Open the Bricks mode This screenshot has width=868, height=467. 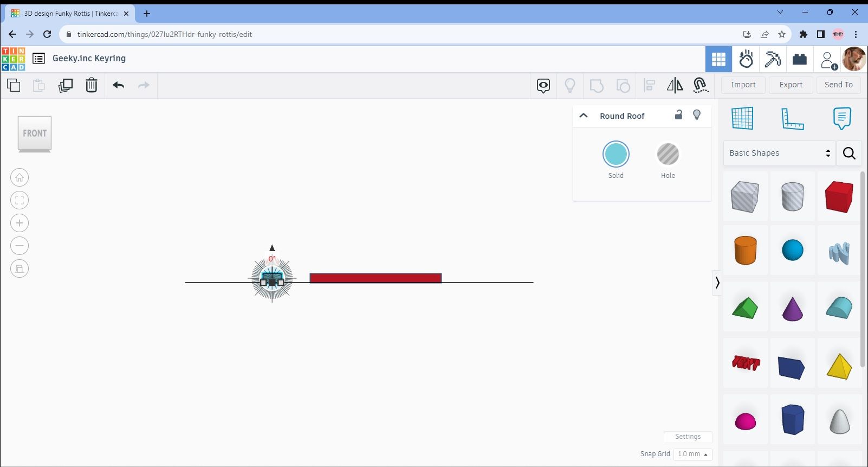point(800,59)
